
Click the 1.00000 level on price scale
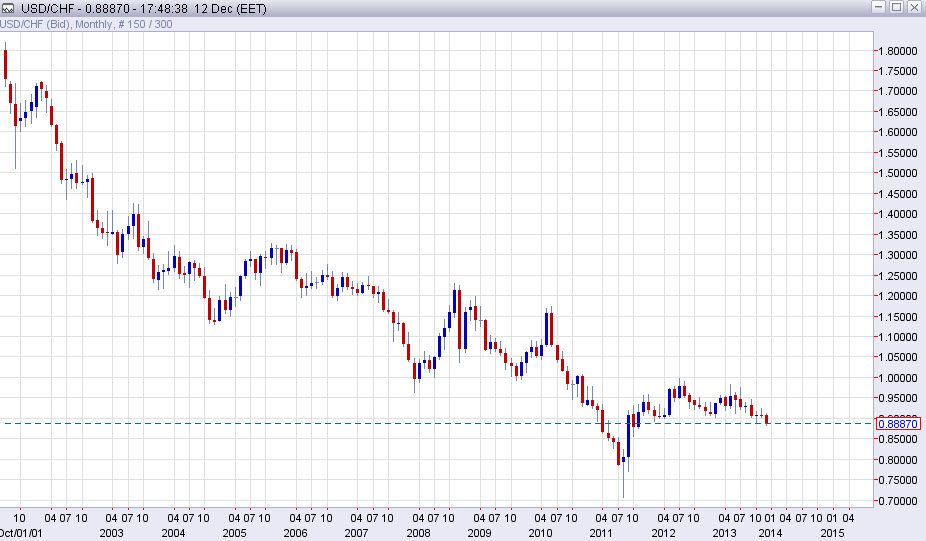tap(897, 379)
